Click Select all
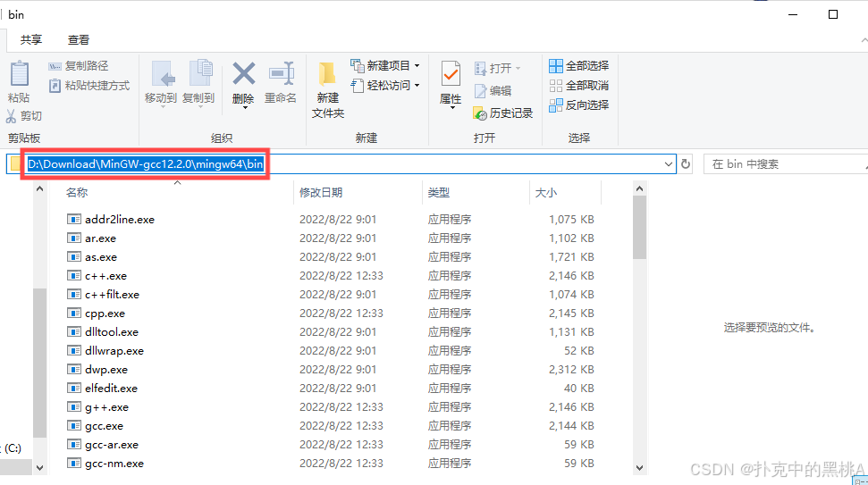The image size is (868, 485). (579, 65)
